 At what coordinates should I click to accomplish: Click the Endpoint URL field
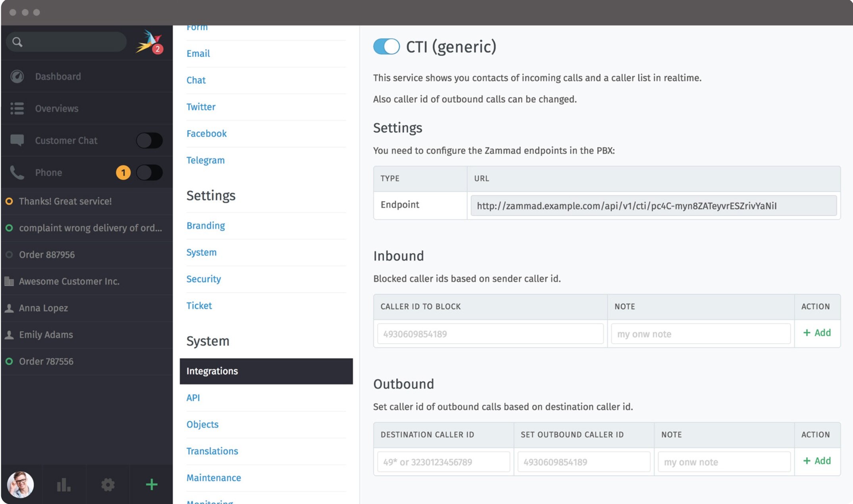pyautogui.click(x=654, y=206)
